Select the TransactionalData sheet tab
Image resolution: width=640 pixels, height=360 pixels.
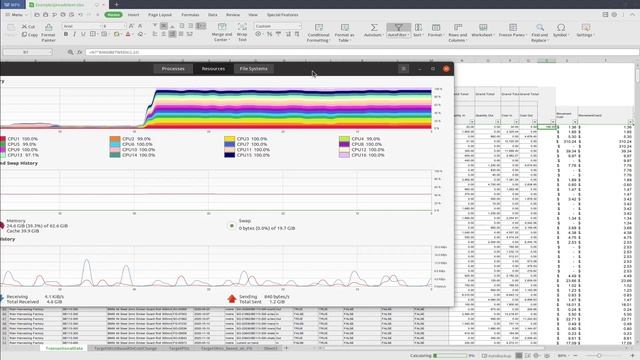pyautogui.click(x=64, y=348)
